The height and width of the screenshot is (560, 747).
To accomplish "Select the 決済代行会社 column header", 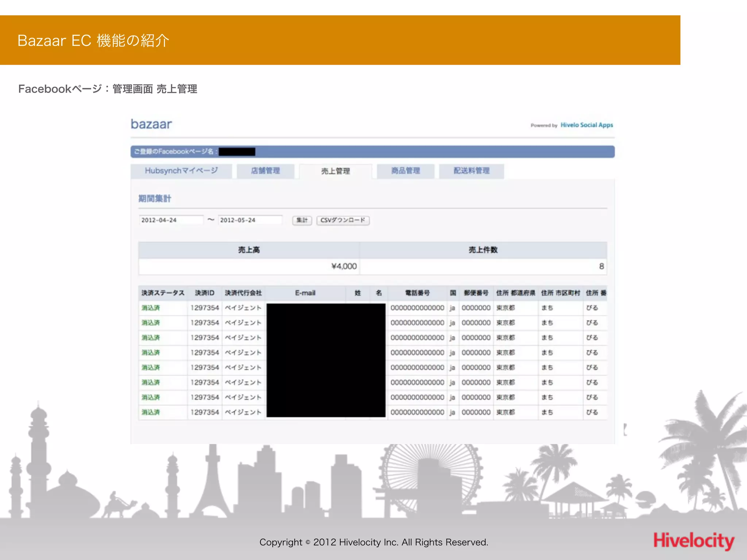I will coord(243,293).
